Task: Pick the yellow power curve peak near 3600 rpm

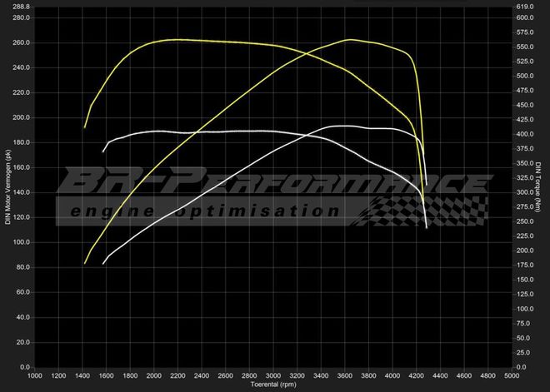Action: coord(348,39)
